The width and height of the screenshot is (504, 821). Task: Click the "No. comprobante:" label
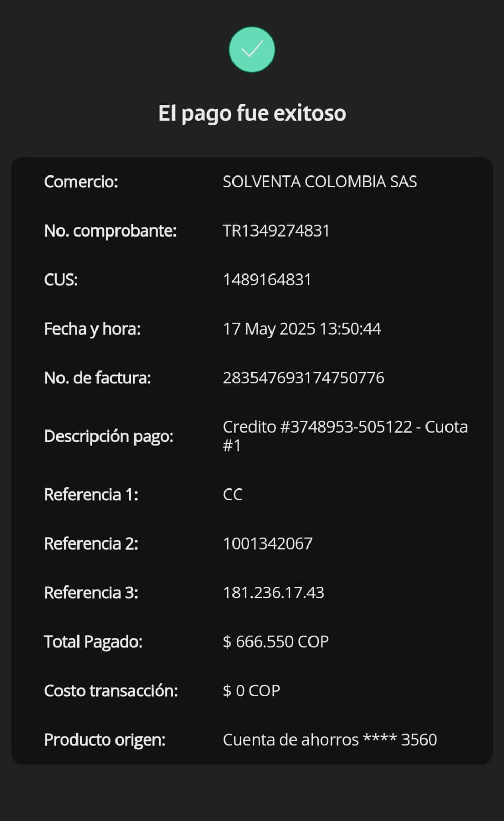click(x=110, y=231)
